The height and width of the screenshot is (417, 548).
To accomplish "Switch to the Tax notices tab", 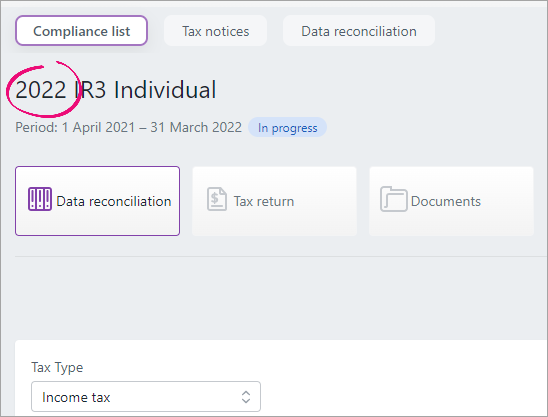I will tap(215, 31).
